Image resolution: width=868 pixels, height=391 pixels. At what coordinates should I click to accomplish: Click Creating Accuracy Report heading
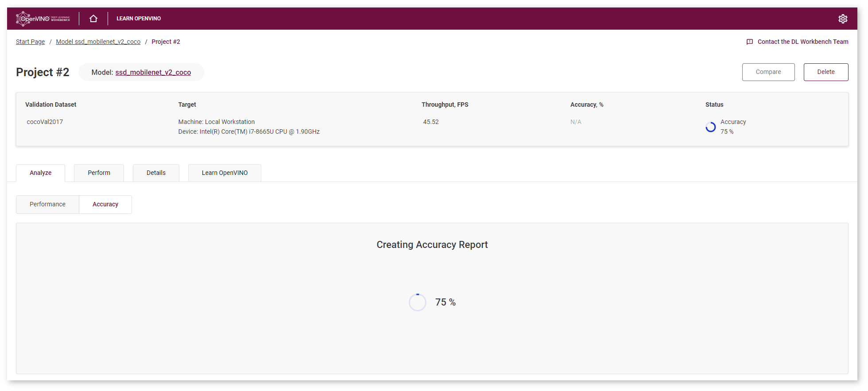[432, 245]
